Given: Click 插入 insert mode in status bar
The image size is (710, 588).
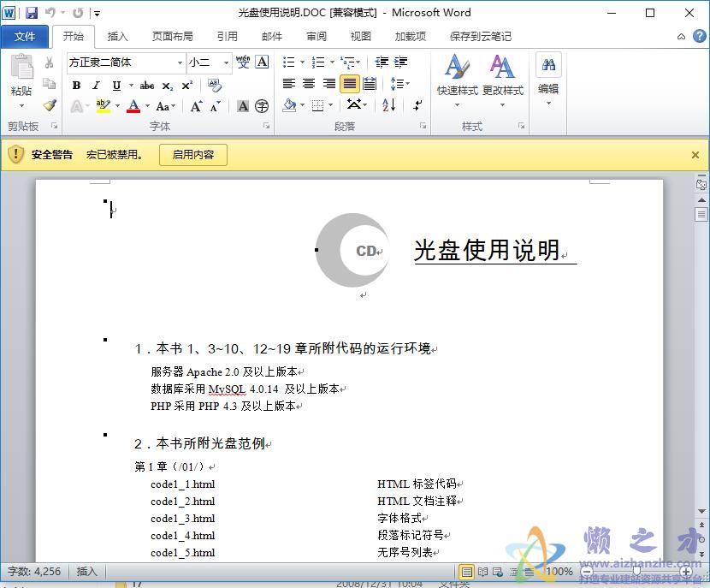Looking at the screenshot, I should (x=86, y=571).
